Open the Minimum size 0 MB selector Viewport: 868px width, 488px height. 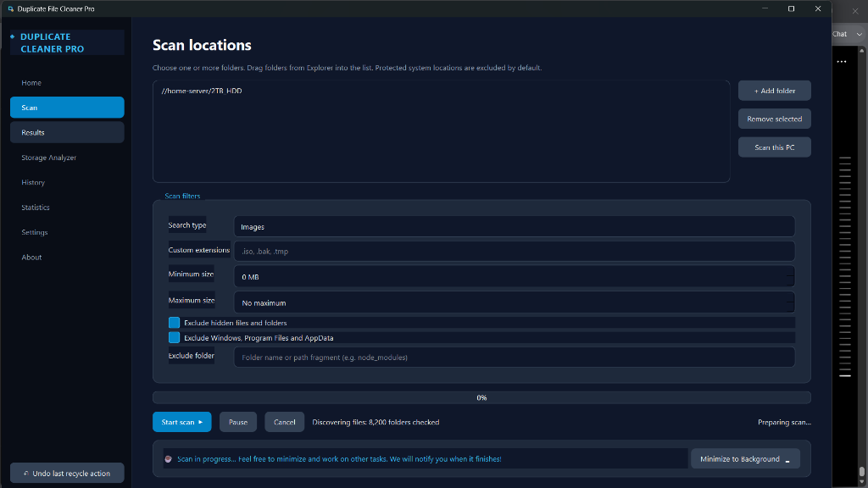click(x=515, y=277)
